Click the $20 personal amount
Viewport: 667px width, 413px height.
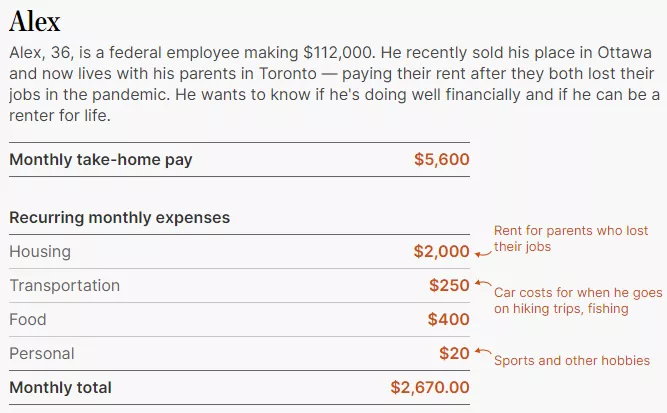[454, 353]
